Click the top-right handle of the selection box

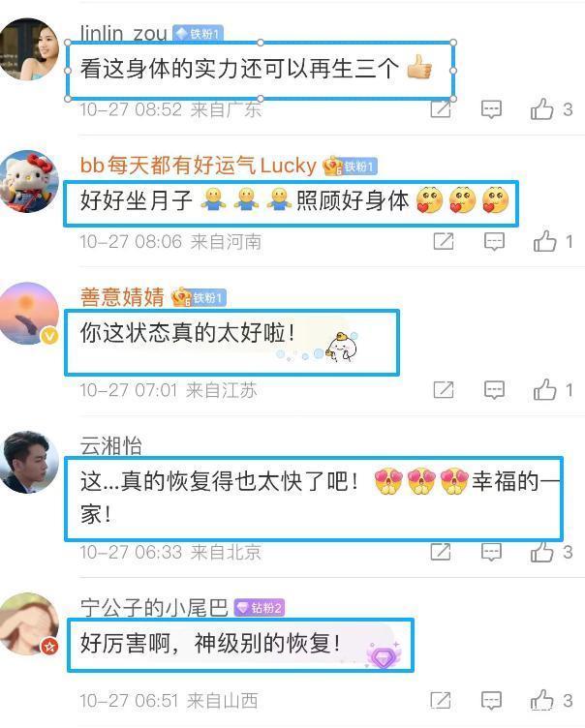453,43
